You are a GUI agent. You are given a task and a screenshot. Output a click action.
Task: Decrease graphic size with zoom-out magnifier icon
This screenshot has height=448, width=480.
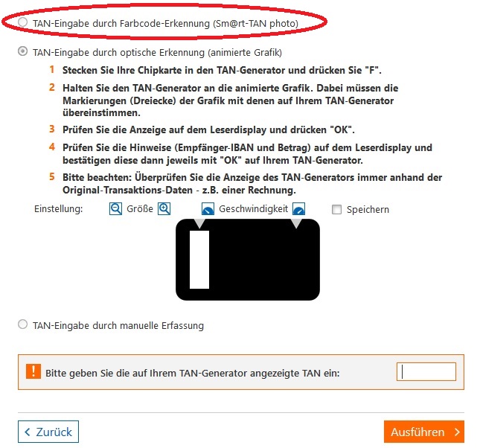[x=115, y=209]
